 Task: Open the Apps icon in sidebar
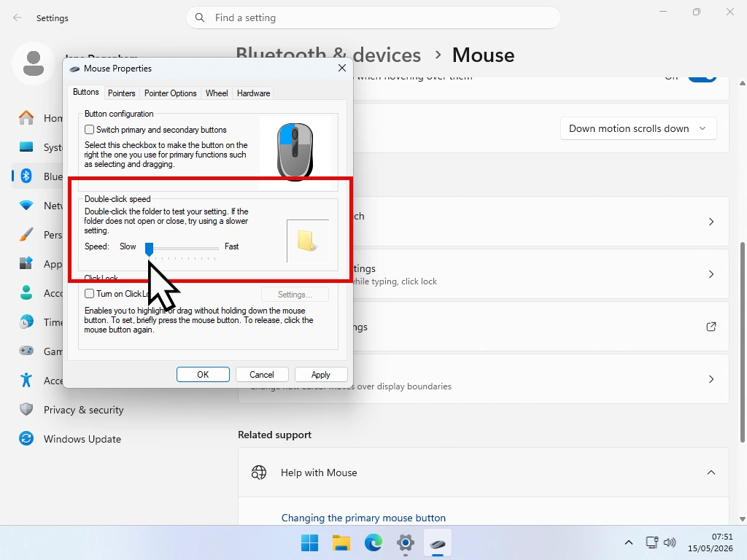click(26, 263)
